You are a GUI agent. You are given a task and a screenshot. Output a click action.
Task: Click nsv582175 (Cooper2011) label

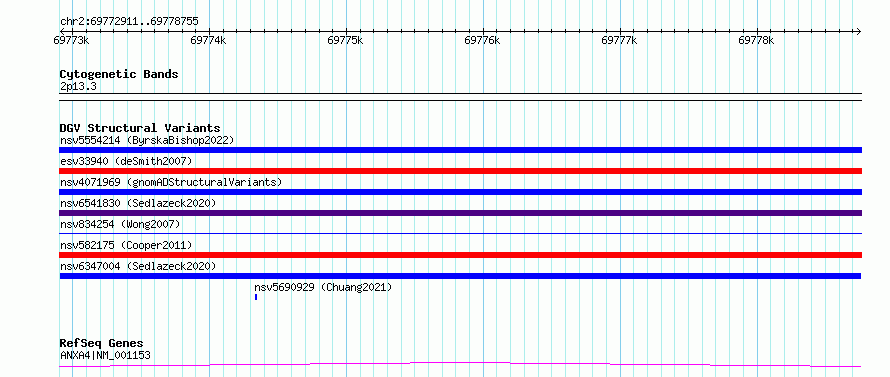(126, 245)
